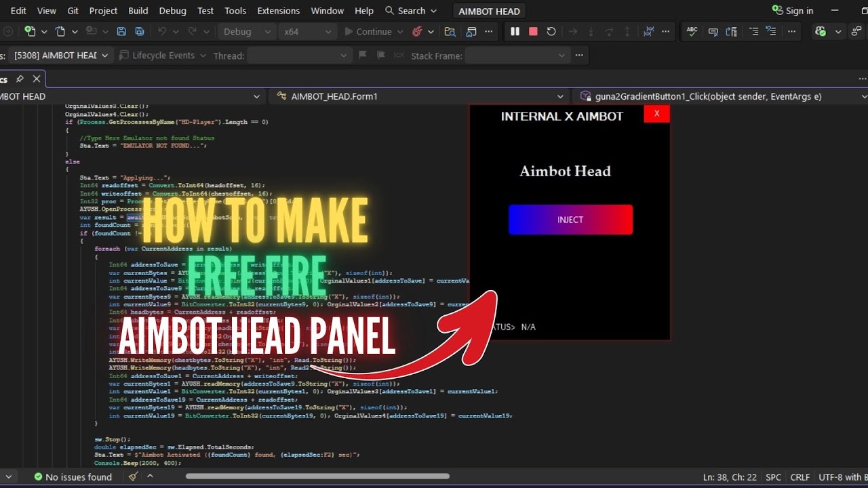The width and height of the screenshot is (868, 488).
Task: Open the Stack Frame toolbar overflow menu
Action: click(x=578, y=56)
